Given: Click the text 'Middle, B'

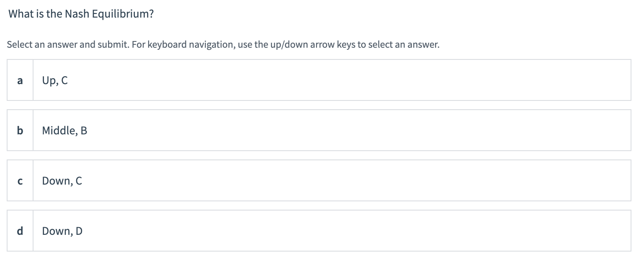Looking at the screenshot, I should click(64, 131).
